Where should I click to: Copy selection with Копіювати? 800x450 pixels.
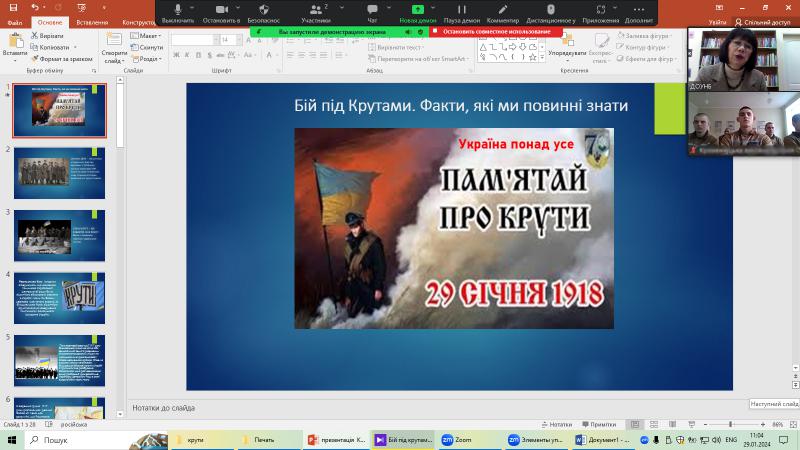click(50, 47)
